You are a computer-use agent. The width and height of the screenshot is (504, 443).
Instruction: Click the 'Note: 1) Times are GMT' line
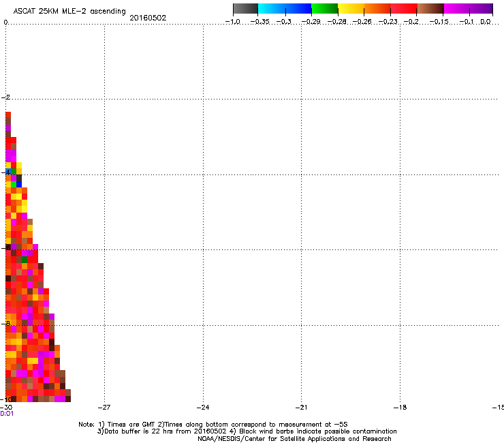pyautogui.click(x=213, y=425)
